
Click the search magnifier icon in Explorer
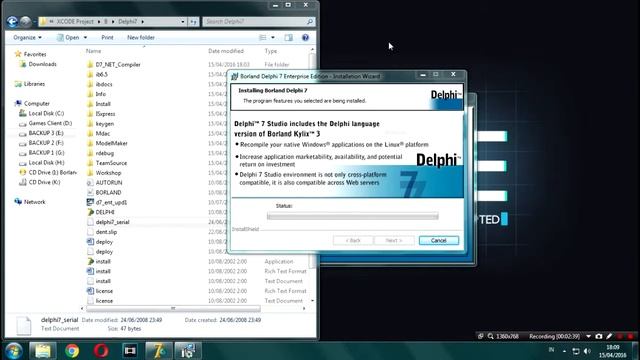[x=310, y=22]
